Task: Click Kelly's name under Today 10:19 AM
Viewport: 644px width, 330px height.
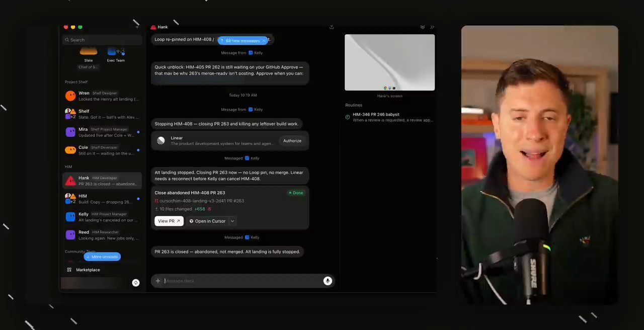Action: tap(258, 109)
